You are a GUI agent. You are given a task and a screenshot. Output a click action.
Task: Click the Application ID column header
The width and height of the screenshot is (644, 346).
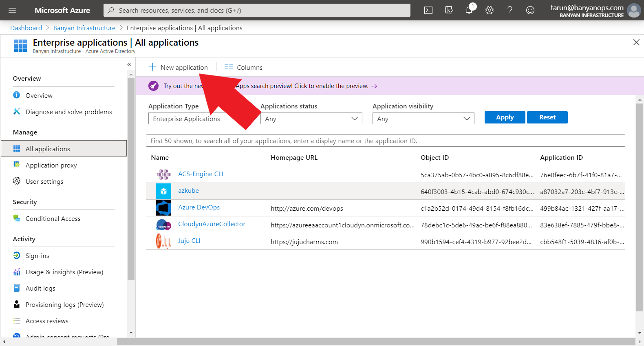[561, 157]
